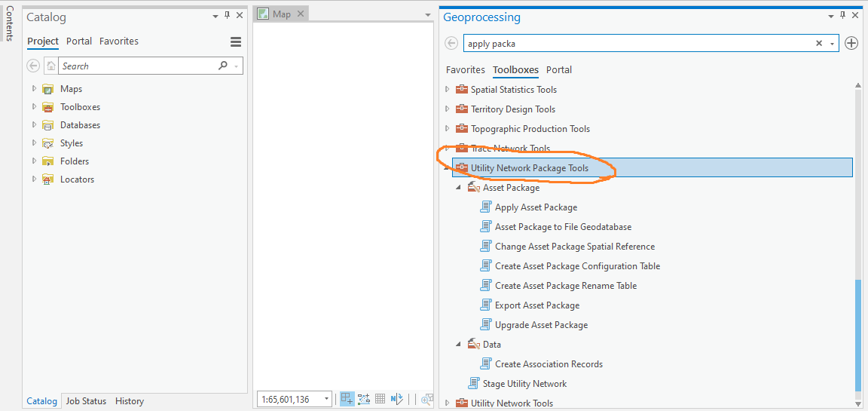868x411 pixels.
Task: Click the Databases folder icon in Catalog
Action: (x=47, y=125)
